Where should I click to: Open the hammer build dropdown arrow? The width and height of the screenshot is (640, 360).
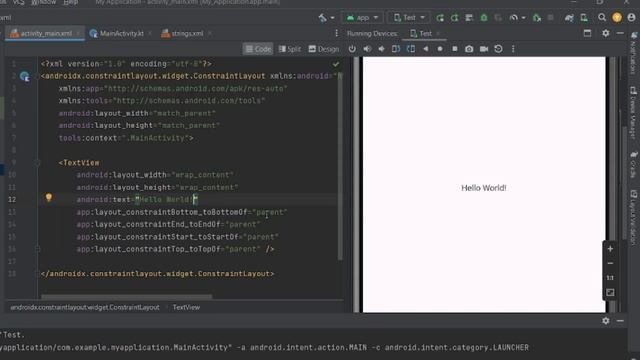332,18
